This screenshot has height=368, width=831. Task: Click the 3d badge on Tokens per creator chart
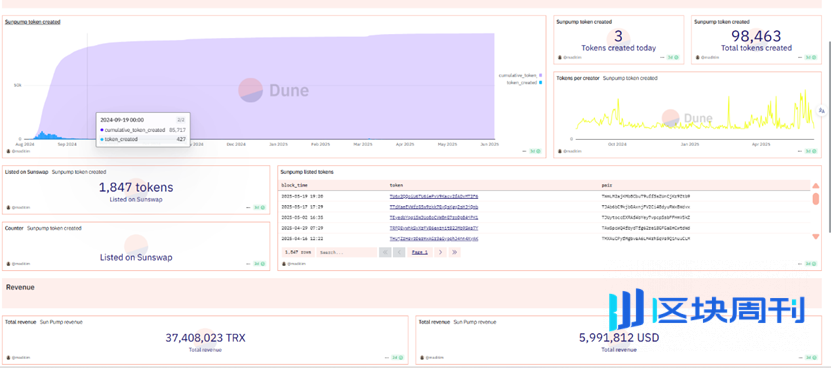point(811,151)
